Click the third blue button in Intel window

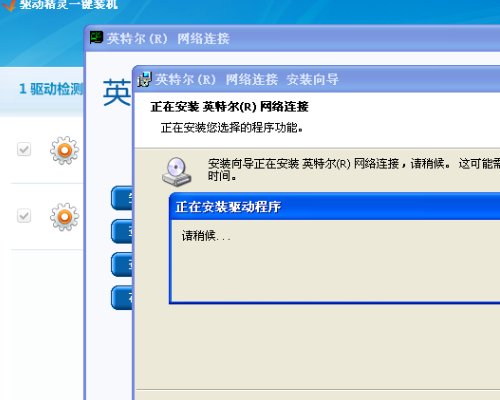click(x=122, y=265)
